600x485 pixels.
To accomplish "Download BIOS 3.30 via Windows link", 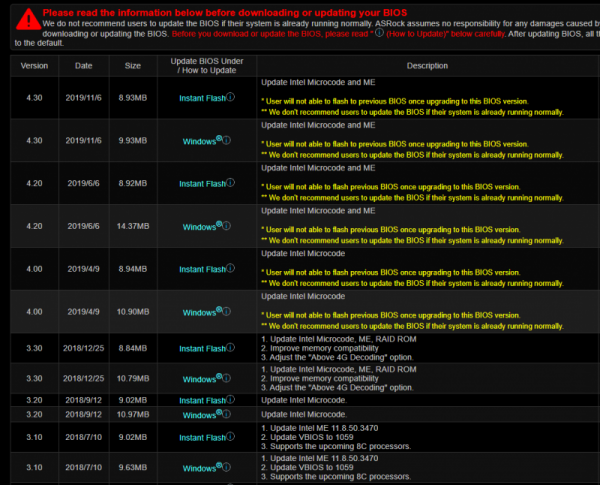I will pyautogui.click(x=199, y=379).
